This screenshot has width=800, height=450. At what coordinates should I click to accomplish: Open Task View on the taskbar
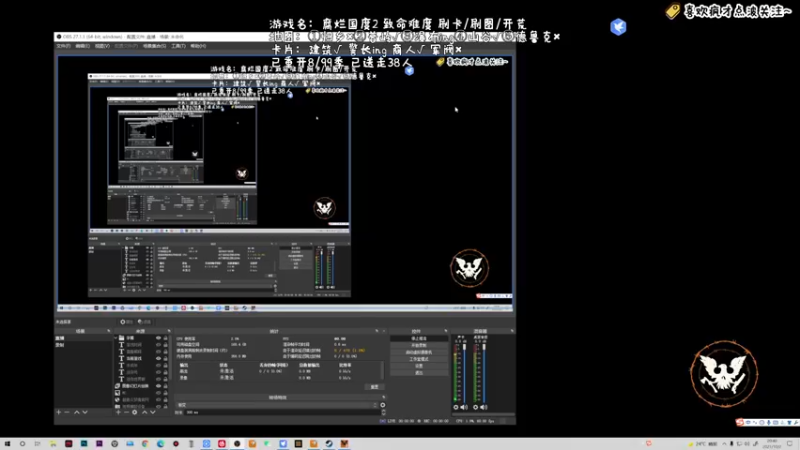37,444
